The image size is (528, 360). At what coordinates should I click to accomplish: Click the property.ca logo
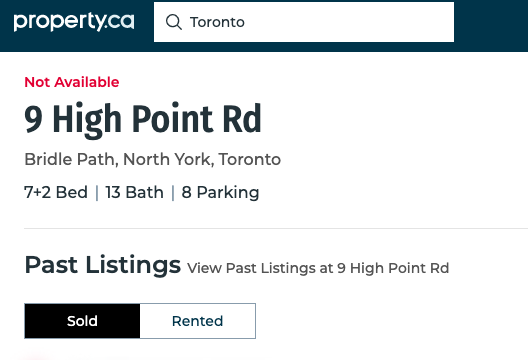(x=74, y=22)
